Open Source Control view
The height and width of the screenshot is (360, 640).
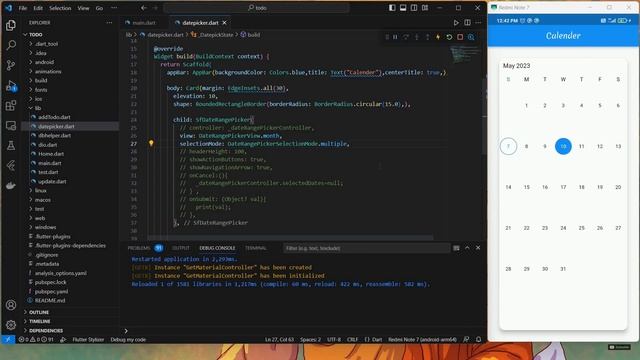click(x=11, y=65)
